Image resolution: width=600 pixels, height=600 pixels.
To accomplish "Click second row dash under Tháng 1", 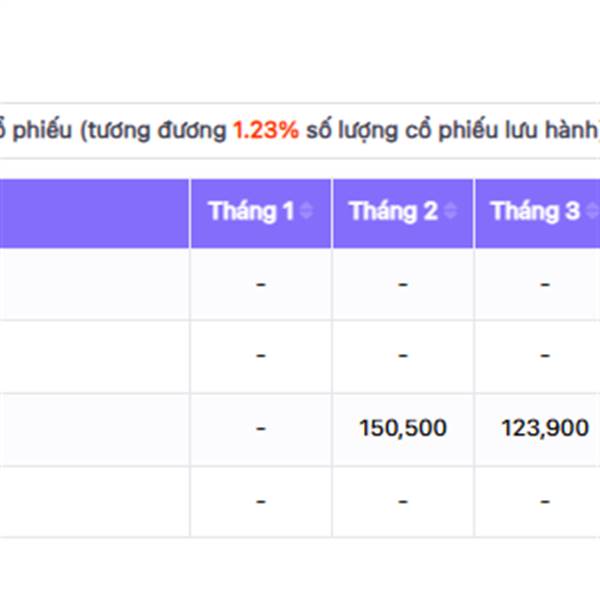I will point(261,356).
